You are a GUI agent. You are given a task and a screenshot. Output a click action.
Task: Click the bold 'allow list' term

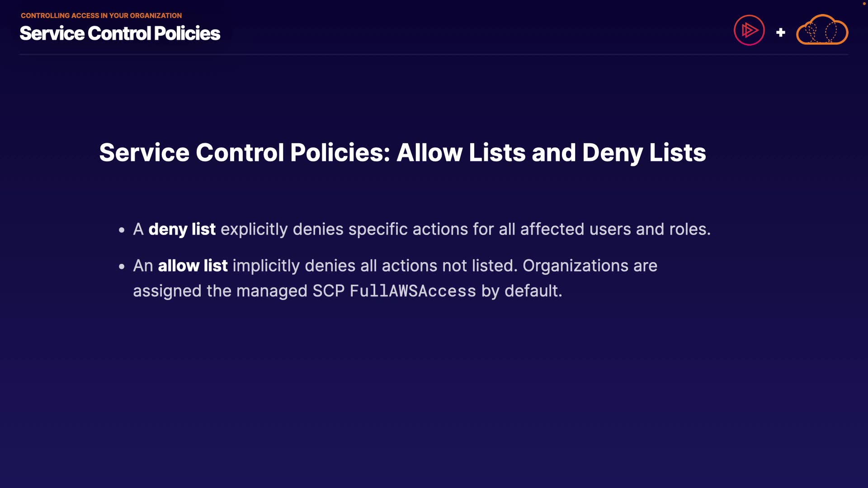(x=193, y=266)
